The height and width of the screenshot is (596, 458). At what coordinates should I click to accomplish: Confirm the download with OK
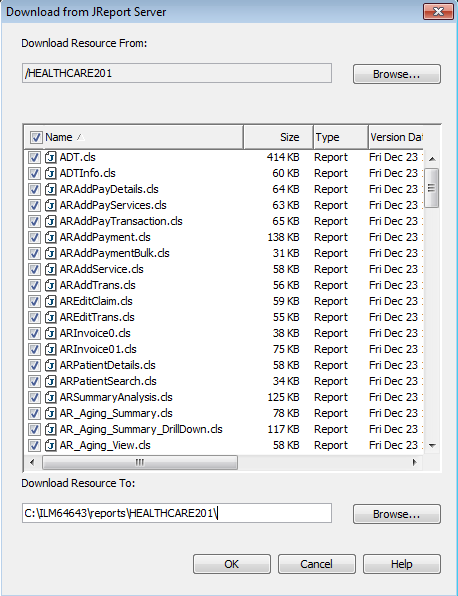tap(232, 564)
